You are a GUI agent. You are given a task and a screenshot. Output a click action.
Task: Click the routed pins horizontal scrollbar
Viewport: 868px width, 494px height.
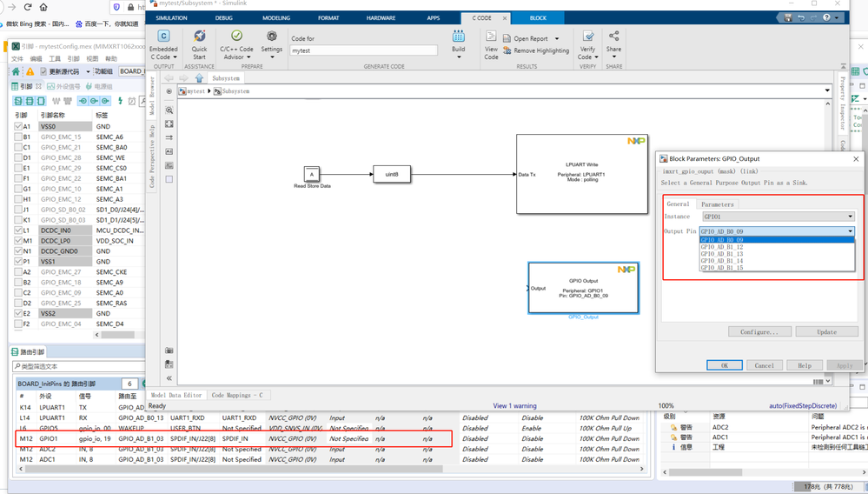click(x=234, y=469)
